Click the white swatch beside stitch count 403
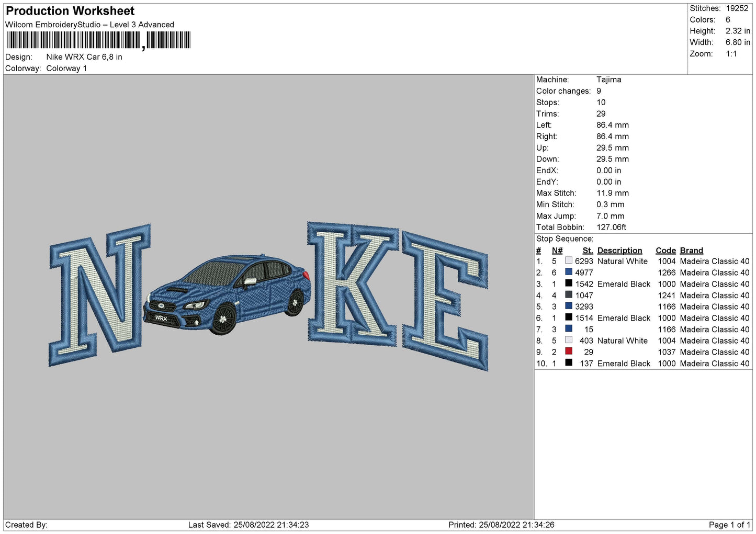756x534 pixels. click(x=569, y=340)
